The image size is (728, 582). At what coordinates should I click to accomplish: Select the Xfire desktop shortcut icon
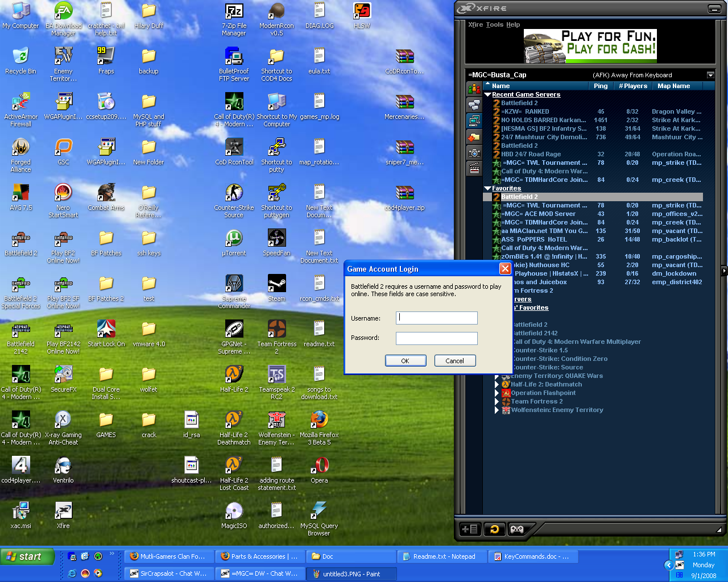(x=63, y=515)
